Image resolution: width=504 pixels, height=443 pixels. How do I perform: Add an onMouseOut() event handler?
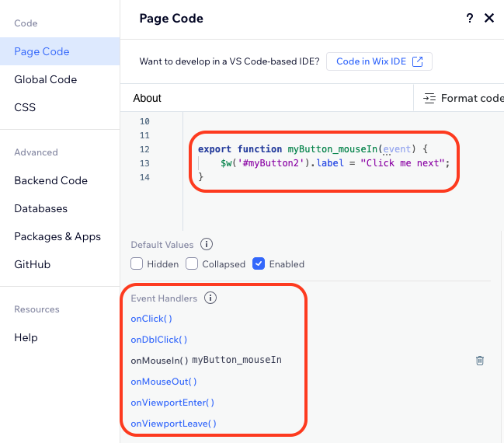click(x=164, y=382)
